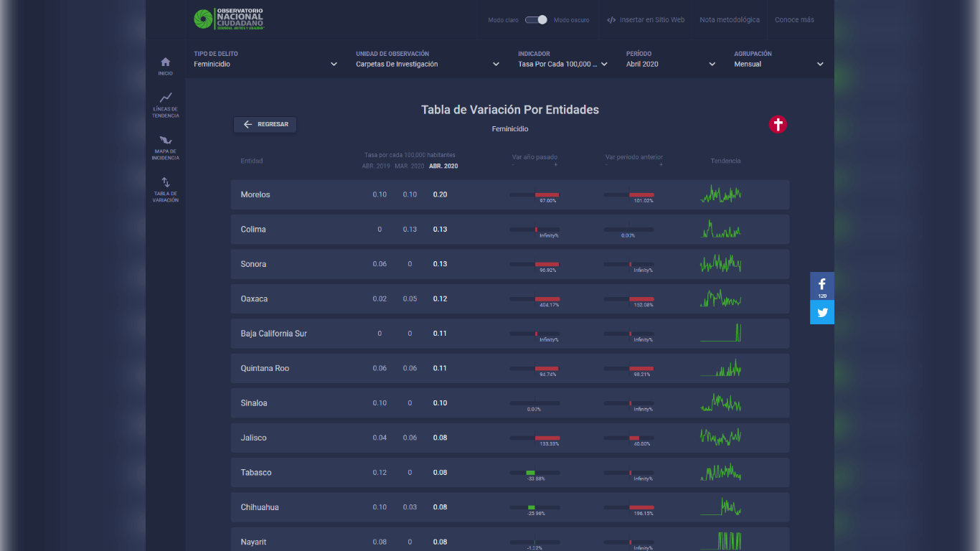Image resolution: width=980 pixels, height=551 pixels.
Task: Open the Indicador dropdown
Action: [562, 64]
